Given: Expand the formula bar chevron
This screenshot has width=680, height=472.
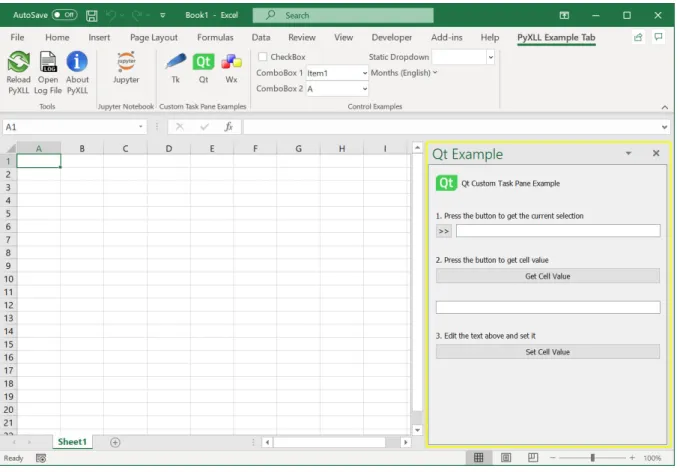Looking at the screenshot, I should [x=664, y=127].
